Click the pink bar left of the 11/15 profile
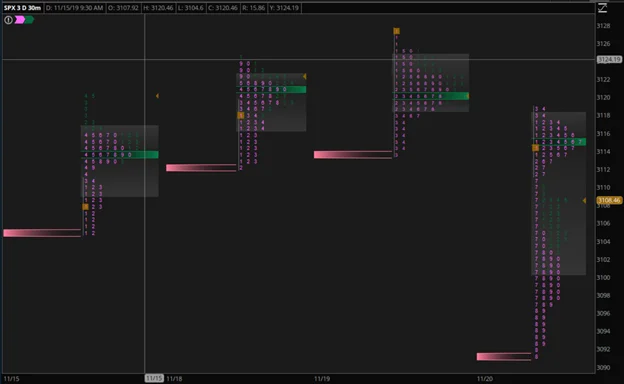Image resolution: width=624 pixels, height=384 pixels. (42, 233)
